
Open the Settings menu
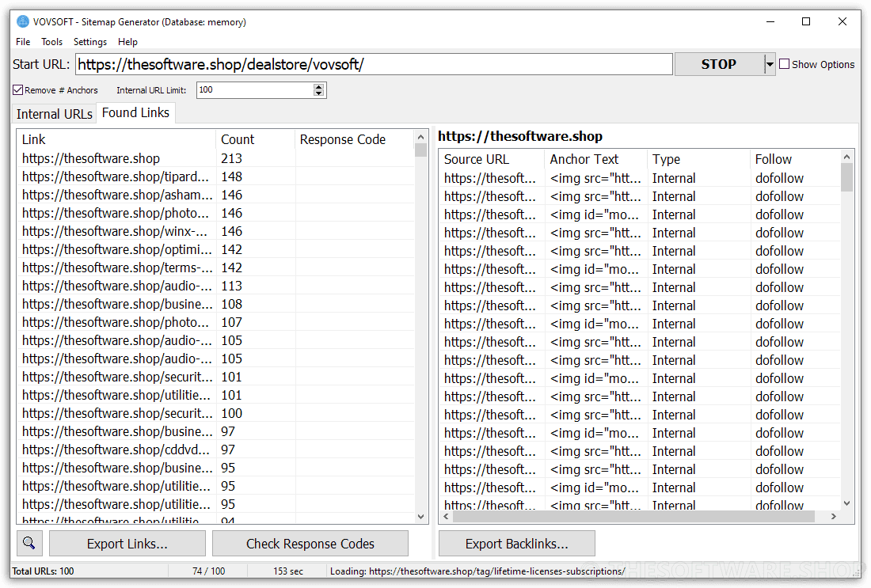pyautogui.click(x=90, y=42)
